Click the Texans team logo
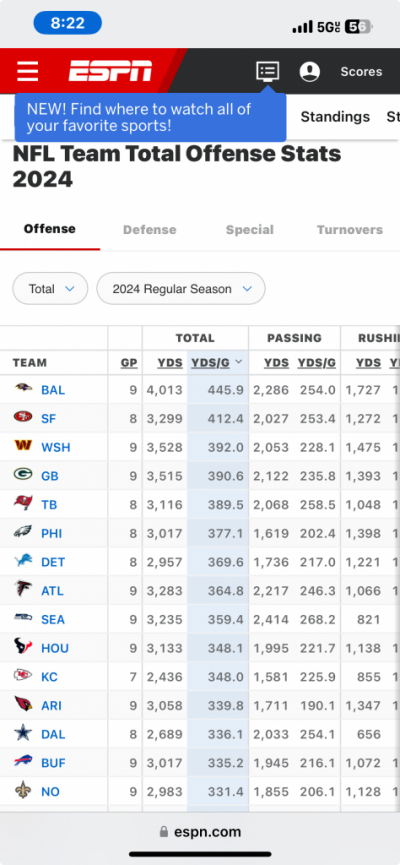400x865 pixels. point(23,647)
